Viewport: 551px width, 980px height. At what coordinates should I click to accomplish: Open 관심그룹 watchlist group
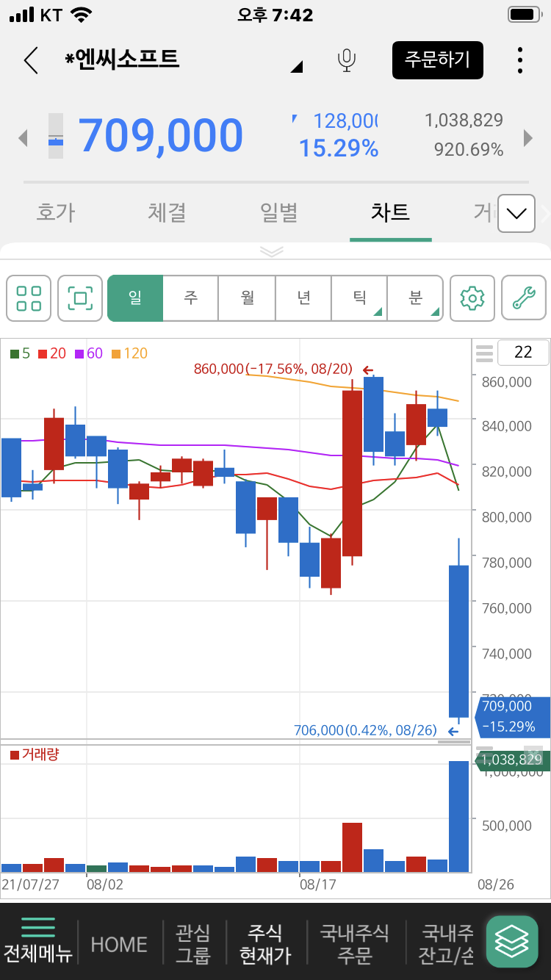pos(193,945)
